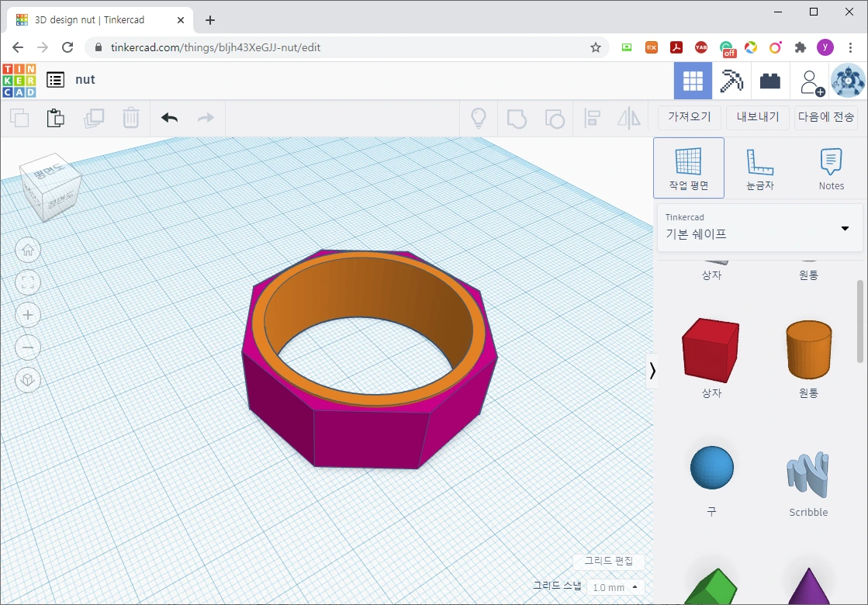Click the red PDF extension icon
868x605 pixels.
[676, 47]
